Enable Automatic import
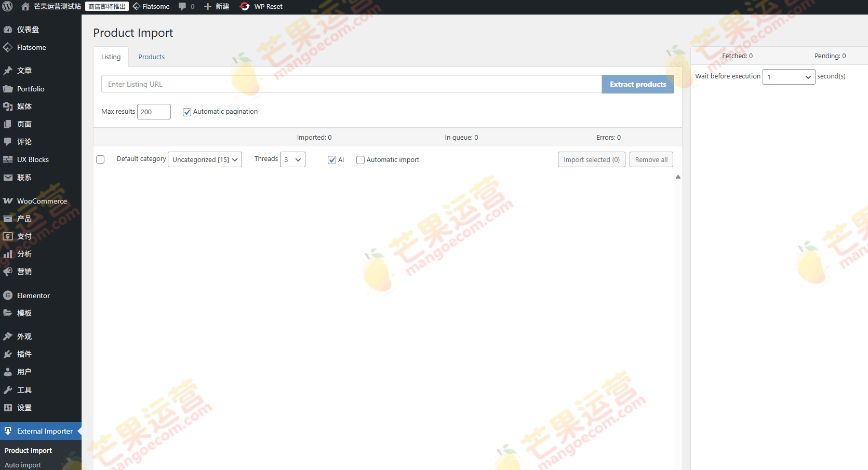868x470 pixels. [360, 160]
